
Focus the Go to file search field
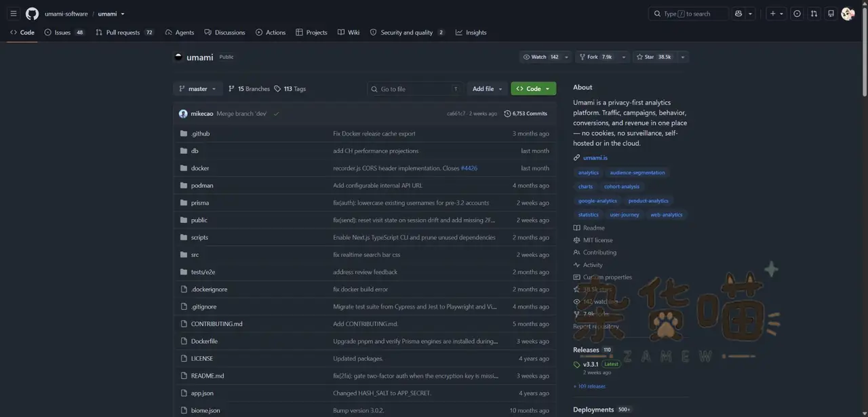coord(415,89)
